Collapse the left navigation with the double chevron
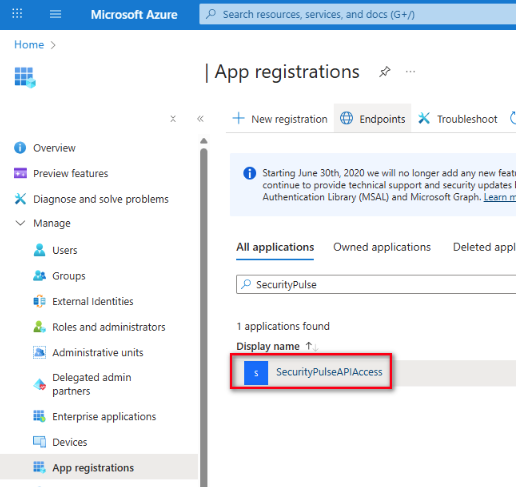Viewport: 516px width, 487px height. (x=200, y=119)
